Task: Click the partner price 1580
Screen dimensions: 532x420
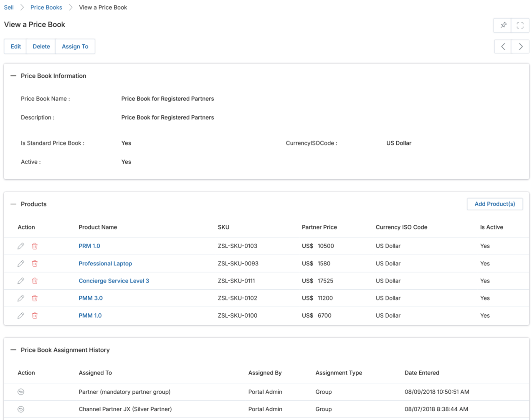Action: [324, 263]
